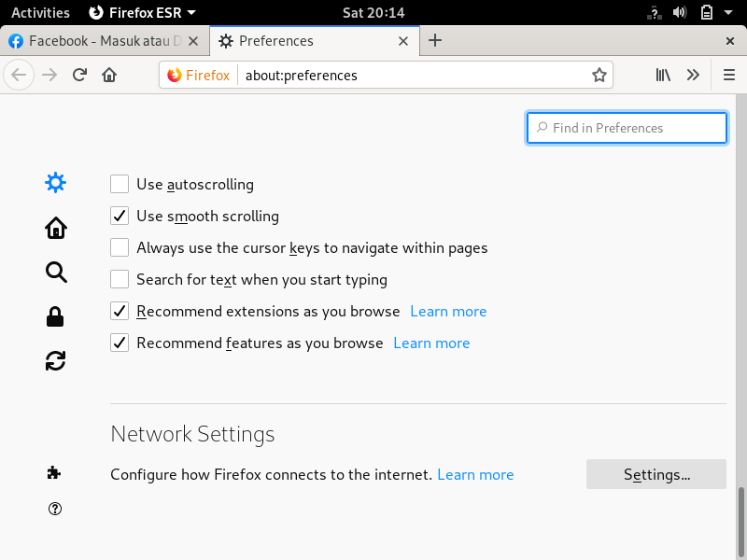The image size is (747, 560).
Task: Open General settings via the gear icon
Action: pos(55,182)
